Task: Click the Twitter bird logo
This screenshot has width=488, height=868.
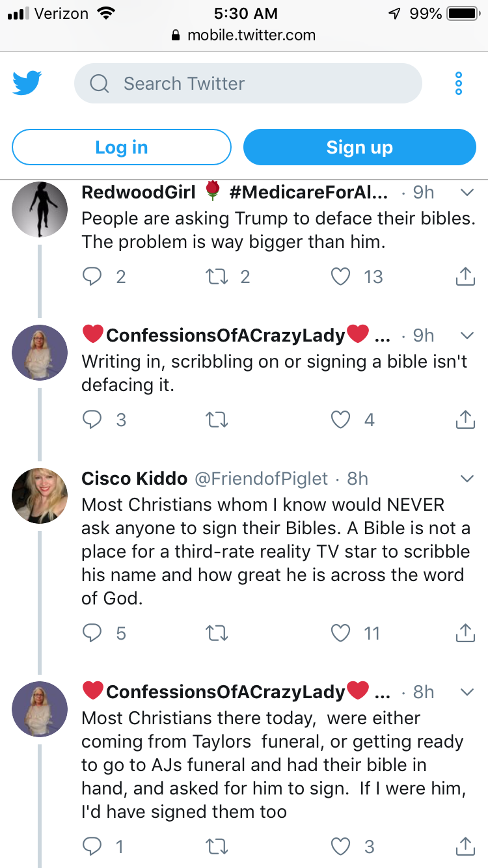Action: [27, 83]
